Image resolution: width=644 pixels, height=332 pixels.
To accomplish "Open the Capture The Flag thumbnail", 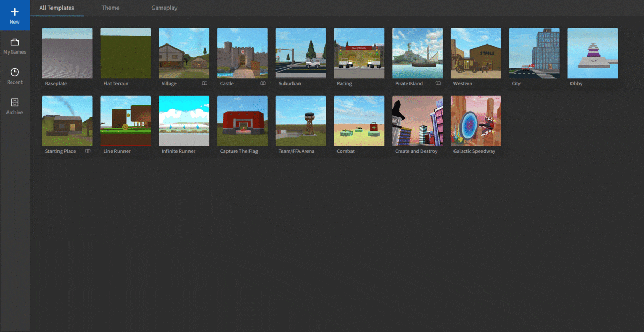I will 243,121.
